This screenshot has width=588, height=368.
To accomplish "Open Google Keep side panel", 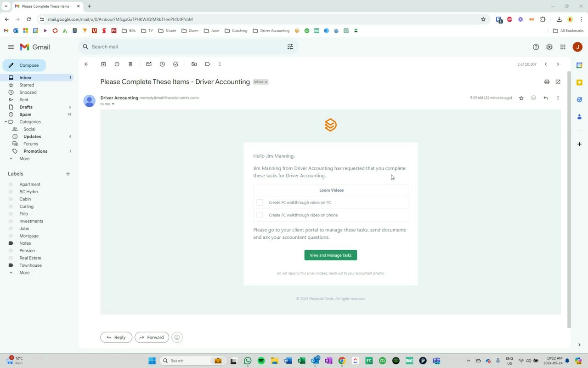I will pyautogui.click(x=579, y=82).
